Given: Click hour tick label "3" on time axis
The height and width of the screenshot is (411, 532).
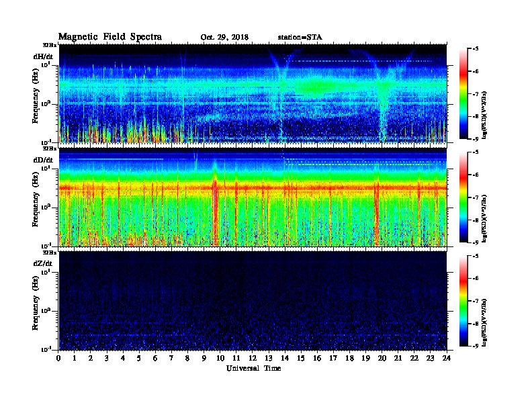Looking at the screenshot, I should click(x=107, y=358).
